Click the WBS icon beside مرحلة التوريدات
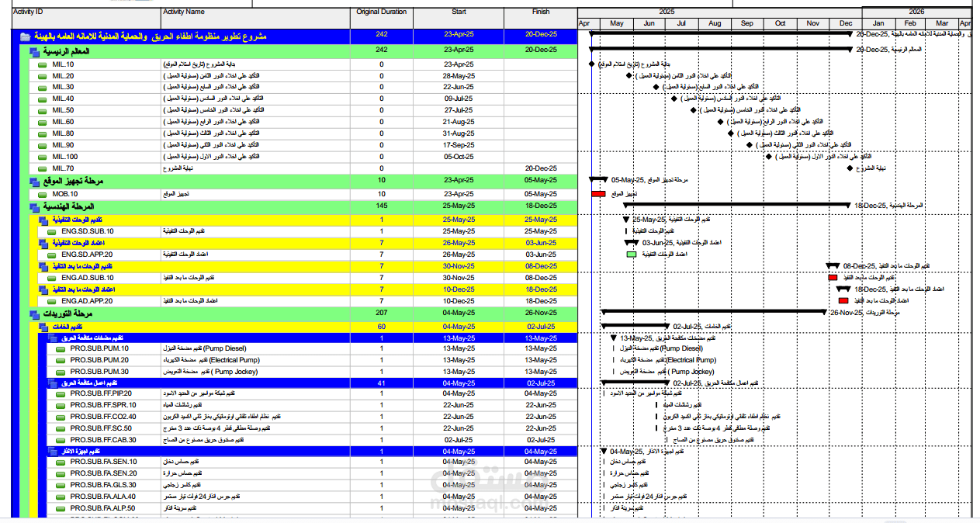The height and width of the screenshot is (523, 980). pyautogui.click(x=34, y=314)
